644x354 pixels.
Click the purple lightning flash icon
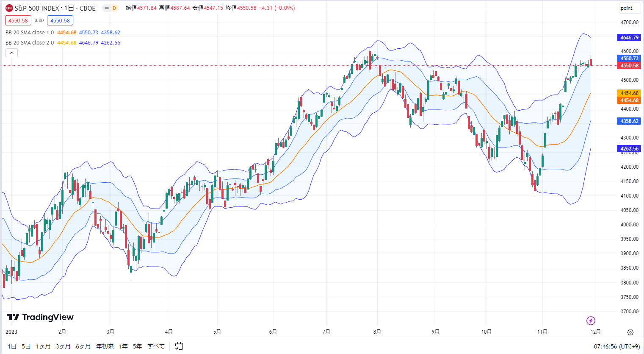tap(591, 321)
